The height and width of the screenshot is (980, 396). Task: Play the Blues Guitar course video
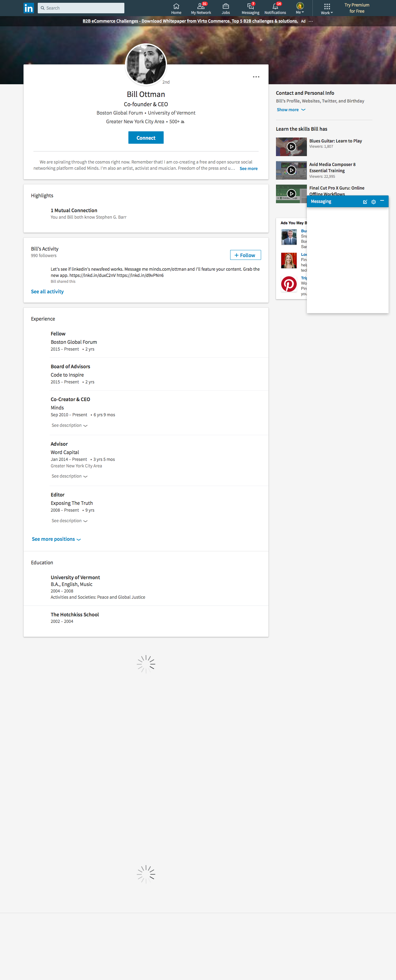click(x=291, y=147)
